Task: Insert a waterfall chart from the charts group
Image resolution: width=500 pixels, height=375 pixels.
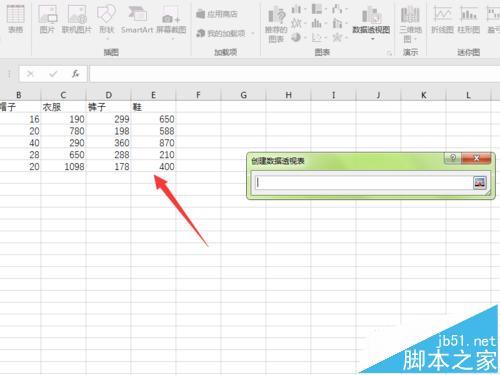Action: [339, 9]
